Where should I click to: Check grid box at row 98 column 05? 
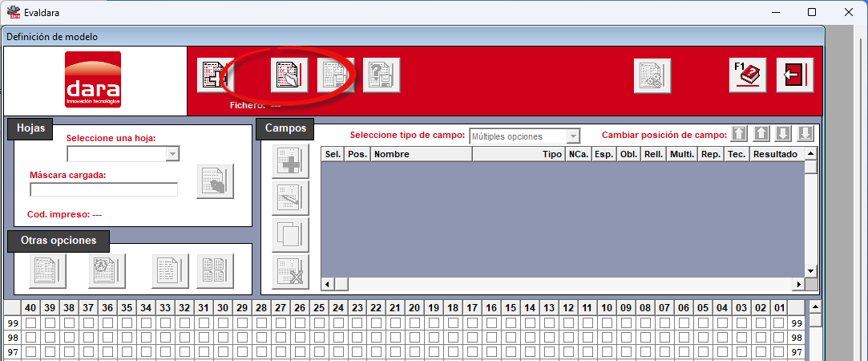pyautogui.click(x=703, y=337)
